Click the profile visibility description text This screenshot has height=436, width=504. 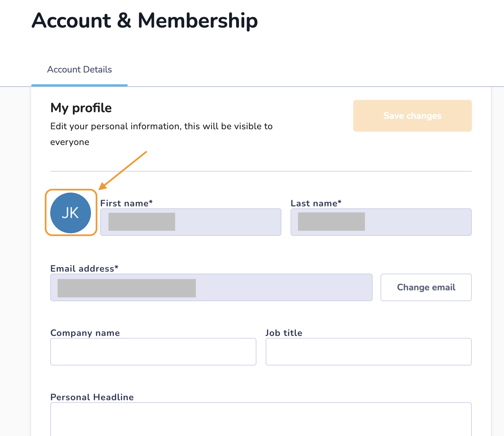point(161,134)
